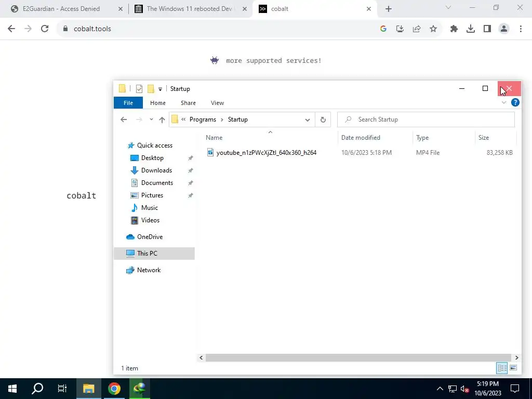Select This PC in navigation pane
Image resolution: width=532 pixels, height=399 pixels.
pos(154,254)
